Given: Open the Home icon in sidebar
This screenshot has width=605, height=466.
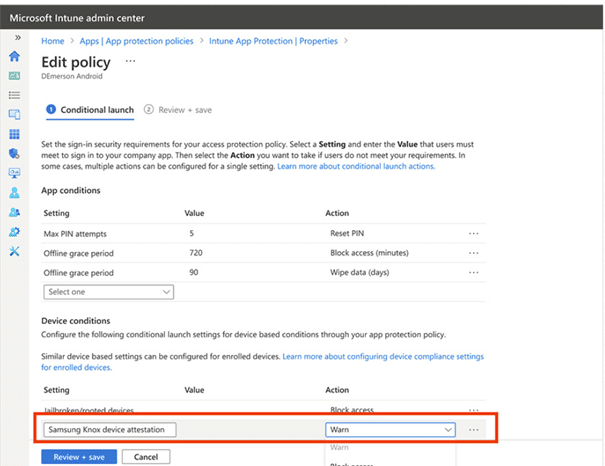Looking at the screenshot, I should (14, 56).
